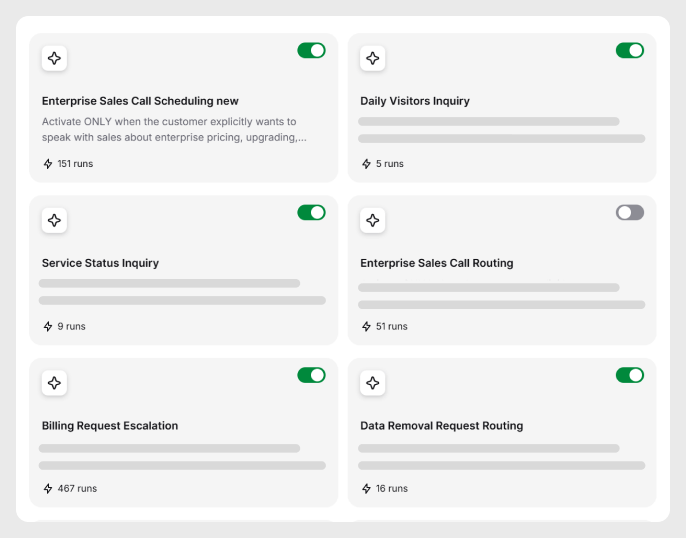Turn off Daily Visitors Inquiry toggle
The width and height of the screenshot is (686, 538).
pyautogui.click(x=630, y=50)
